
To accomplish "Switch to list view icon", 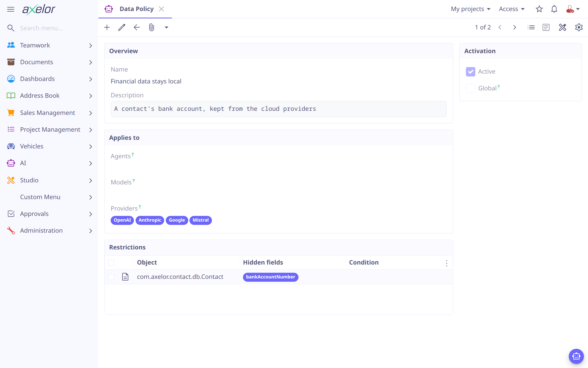I will point(531,27).
